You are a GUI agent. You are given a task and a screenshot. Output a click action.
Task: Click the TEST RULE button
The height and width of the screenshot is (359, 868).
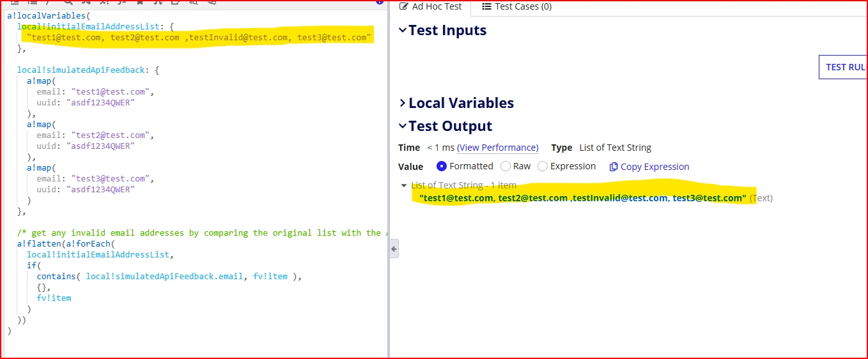click(x=842, y=67)
